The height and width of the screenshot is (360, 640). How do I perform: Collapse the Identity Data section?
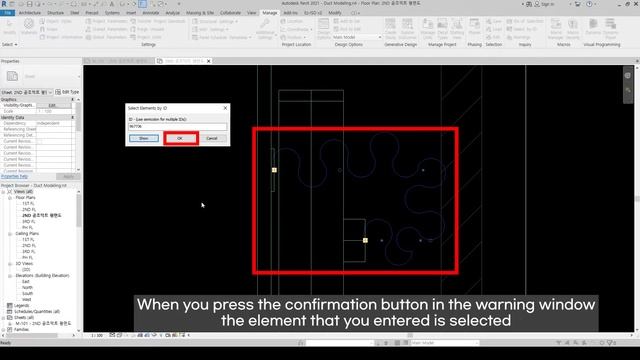[x=73, y=118]
